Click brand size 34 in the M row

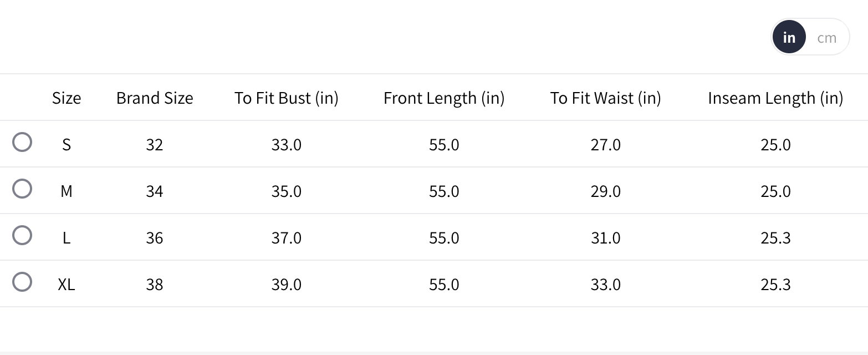(155, 191)
